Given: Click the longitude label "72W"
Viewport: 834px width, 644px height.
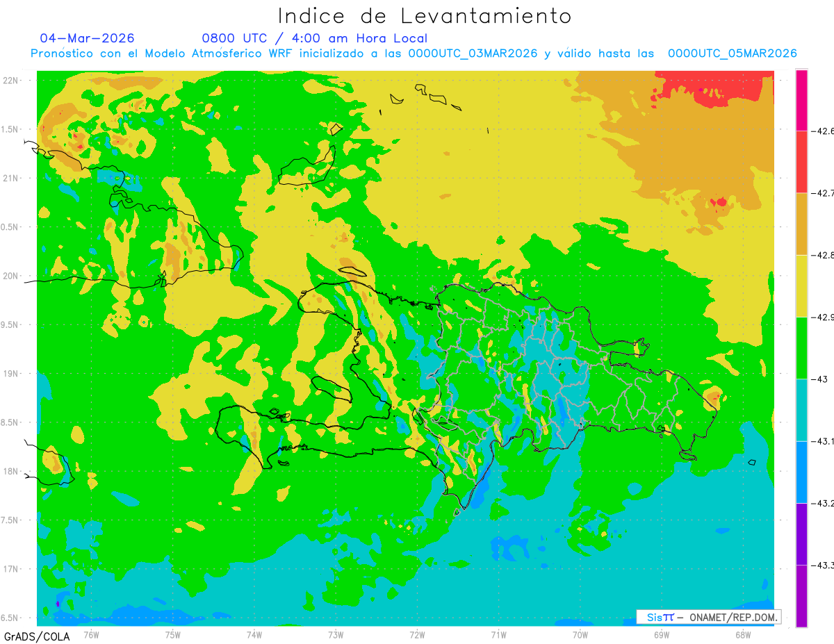Looking at the screenshot, I should tap(417, 635).
